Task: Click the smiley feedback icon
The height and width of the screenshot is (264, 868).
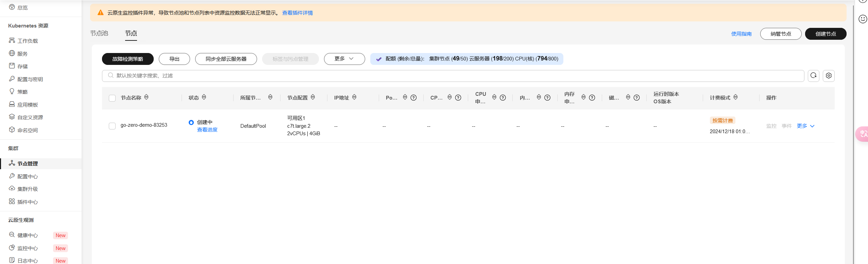Action: tap(863, 19)
